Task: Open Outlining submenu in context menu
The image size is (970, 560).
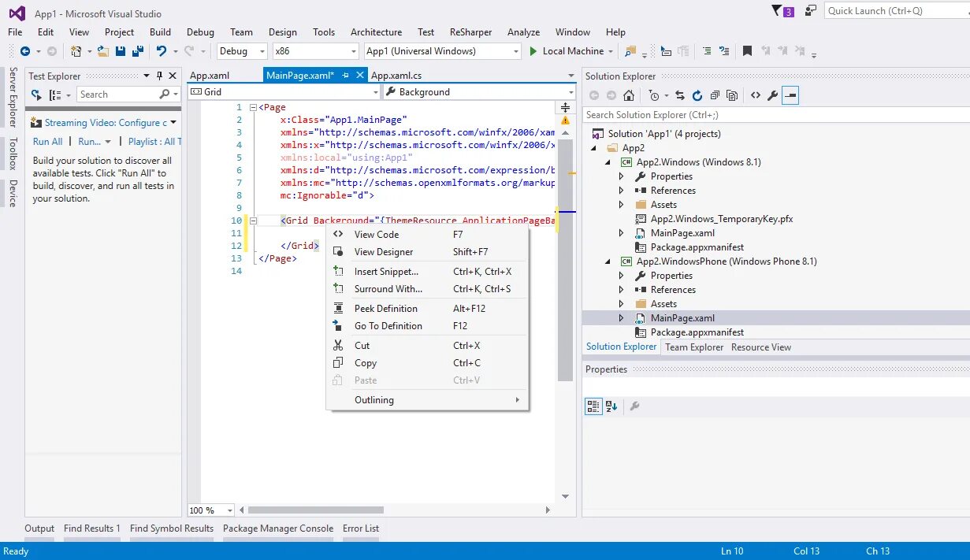Action: pos(427,400)
